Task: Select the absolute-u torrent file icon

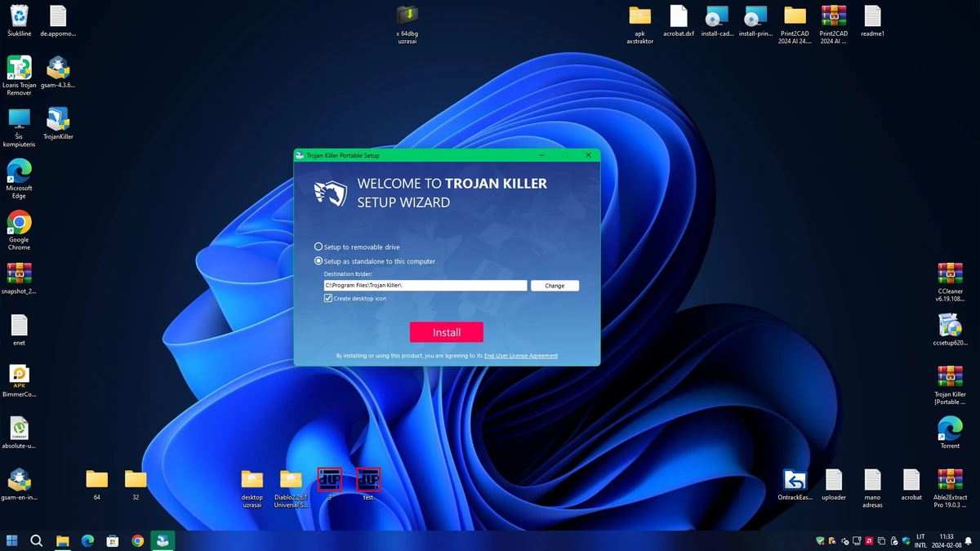Action: click(x=19, y=433)
